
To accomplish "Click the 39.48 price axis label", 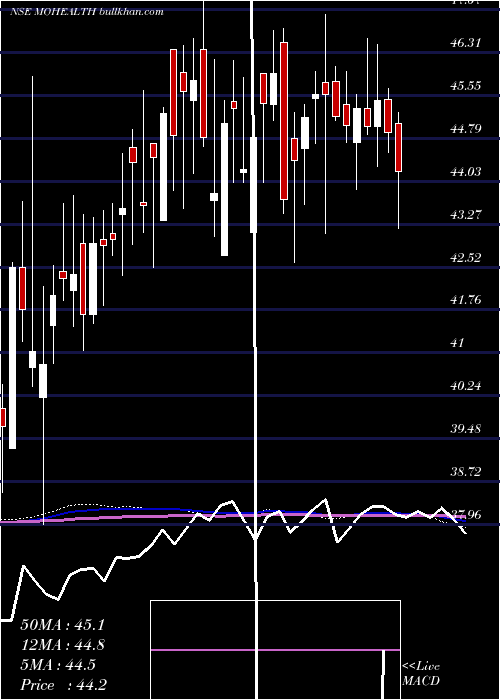I will [466, 429].
